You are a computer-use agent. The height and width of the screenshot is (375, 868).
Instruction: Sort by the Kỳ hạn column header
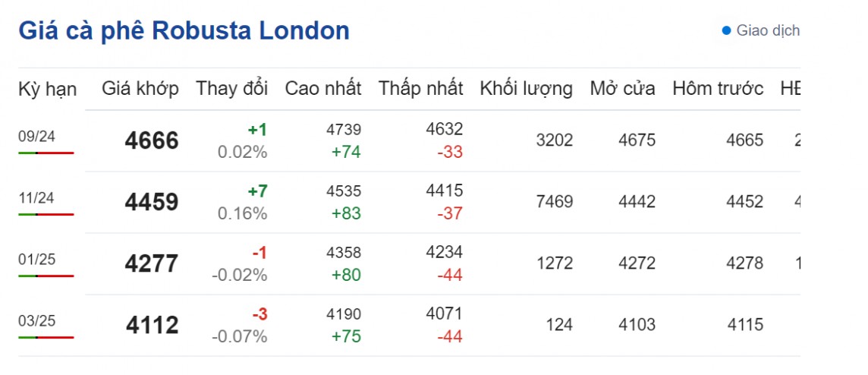click(47, 89)
